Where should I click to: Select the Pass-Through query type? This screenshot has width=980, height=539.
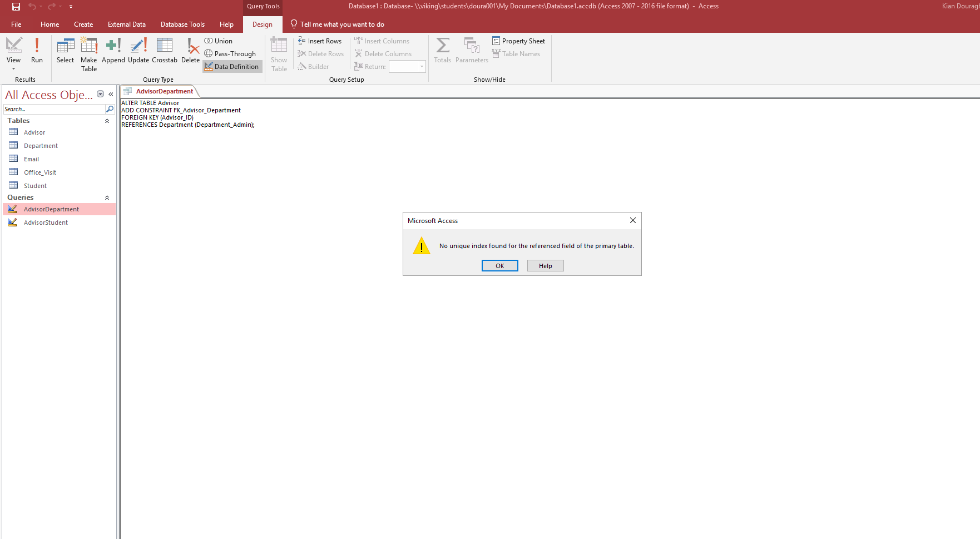coord(230,54)
